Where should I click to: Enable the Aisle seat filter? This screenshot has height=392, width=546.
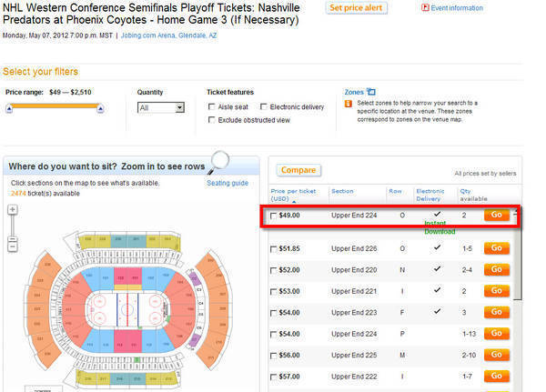[211, 106]
